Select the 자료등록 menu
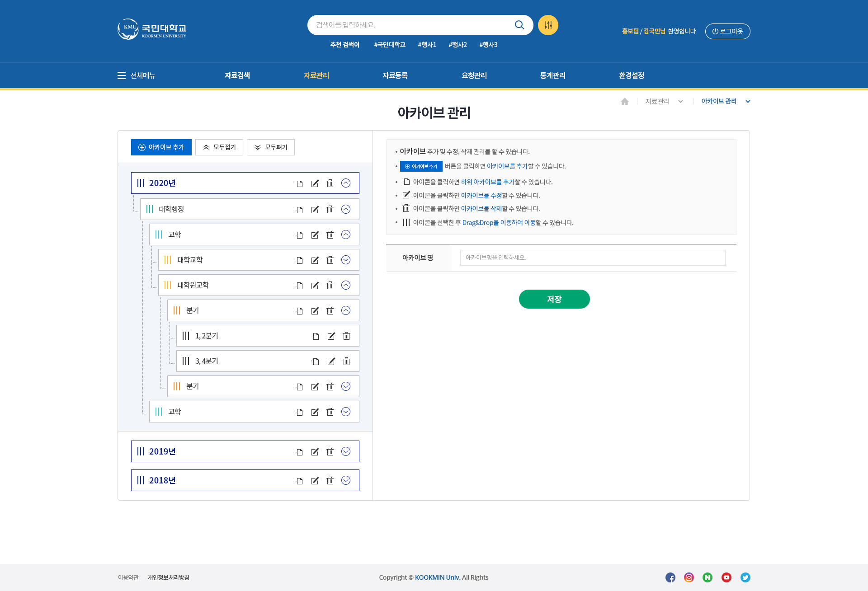The width and height of the screenshot is (868, 591). point(395,75)
